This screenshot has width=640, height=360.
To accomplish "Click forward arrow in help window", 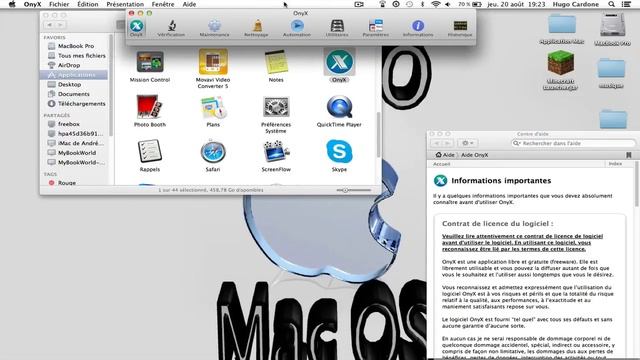I will tap(447, 143).
